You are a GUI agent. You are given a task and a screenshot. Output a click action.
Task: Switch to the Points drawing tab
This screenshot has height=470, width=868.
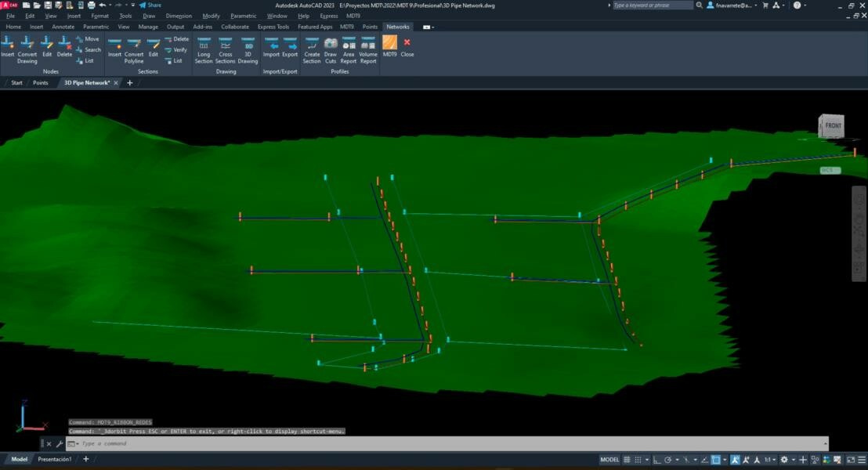(x=40, y=82)
